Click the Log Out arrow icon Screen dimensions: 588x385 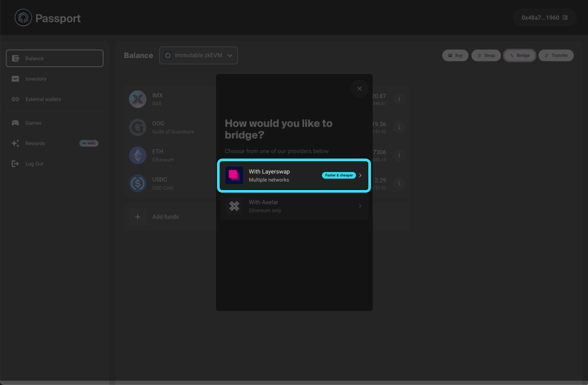[x=15, y=164]
